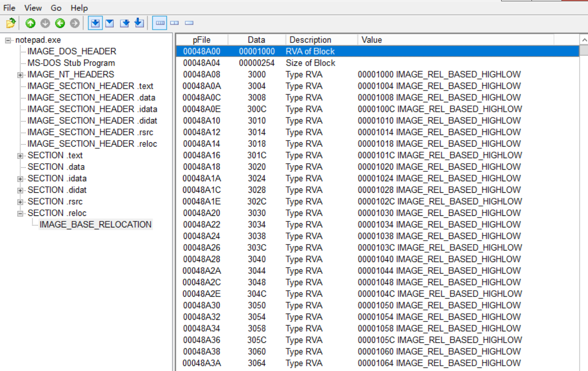Collapse the SECTION .reloc tree node
The width and height of the screenshot is (588, 371).
[x=20, y=213]
